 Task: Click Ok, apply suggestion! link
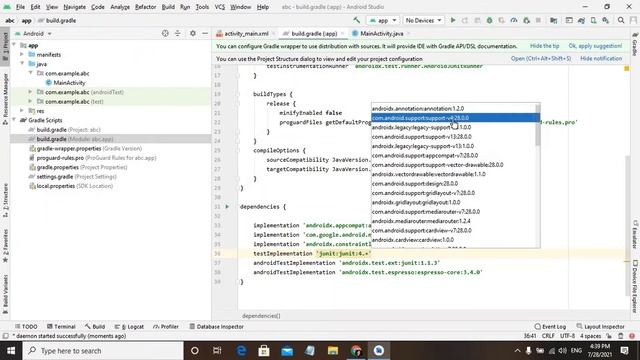[x=595, y=46]
